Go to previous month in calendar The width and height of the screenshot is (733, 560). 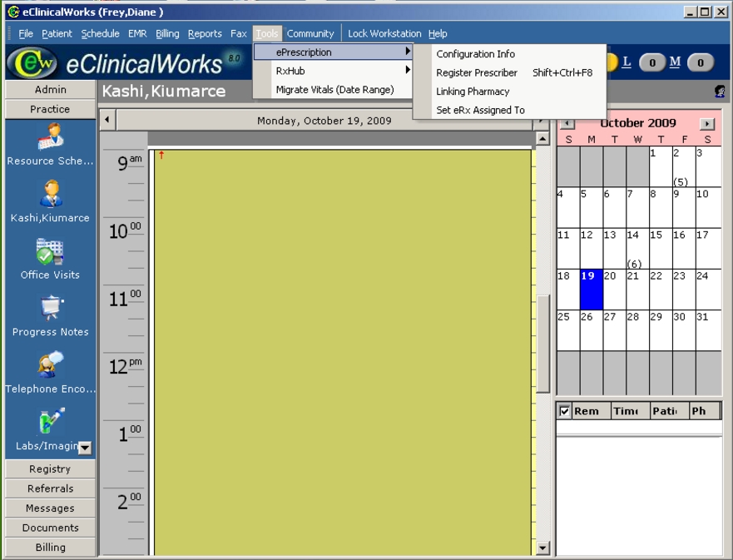pyautogui.click(x=567, y=123)
